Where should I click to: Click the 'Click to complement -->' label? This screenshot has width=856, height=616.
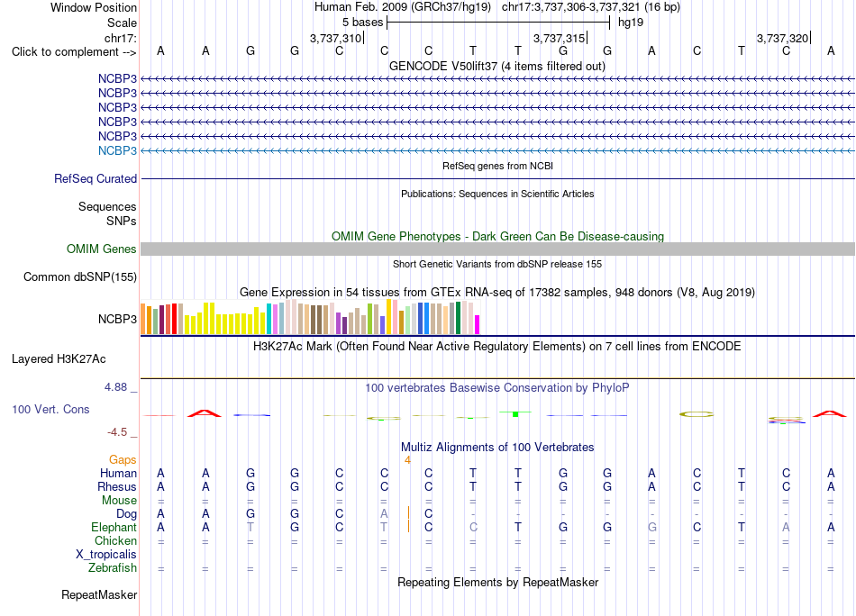tap(74, 52)
